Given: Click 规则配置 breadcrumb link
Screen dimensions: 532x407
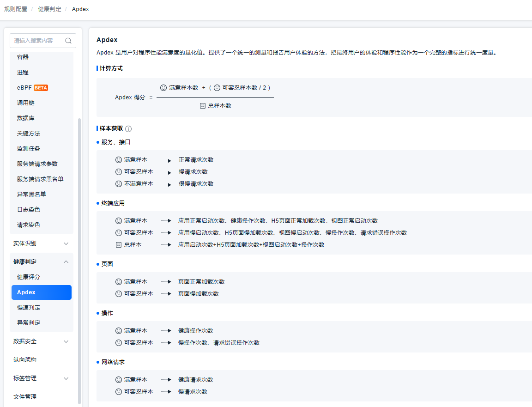Looking at the screenshot, I should tap(16, 9).
